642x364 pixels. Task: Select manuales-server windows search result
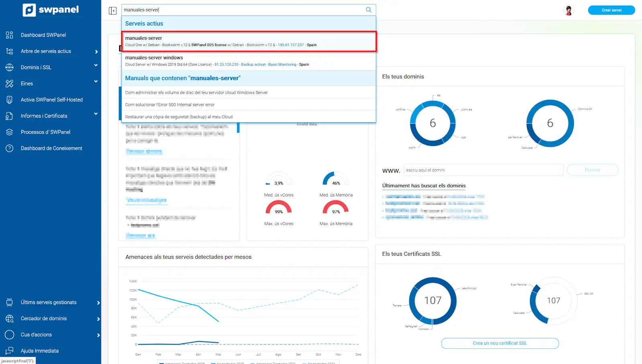point(249,61)
